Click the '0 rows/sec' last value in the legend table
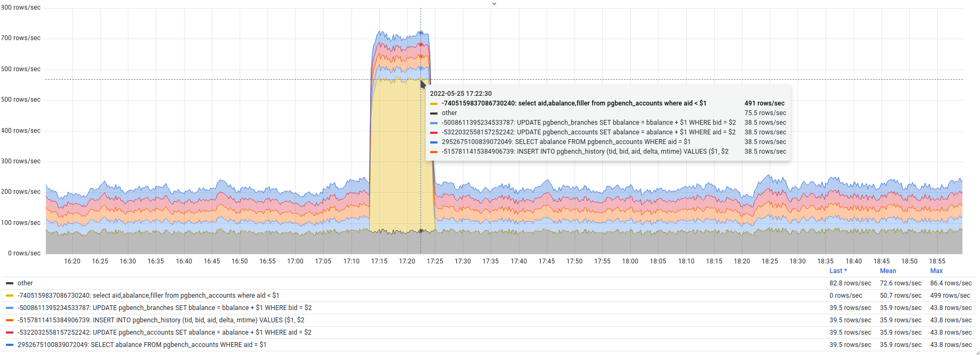 (x=846, y=296)
